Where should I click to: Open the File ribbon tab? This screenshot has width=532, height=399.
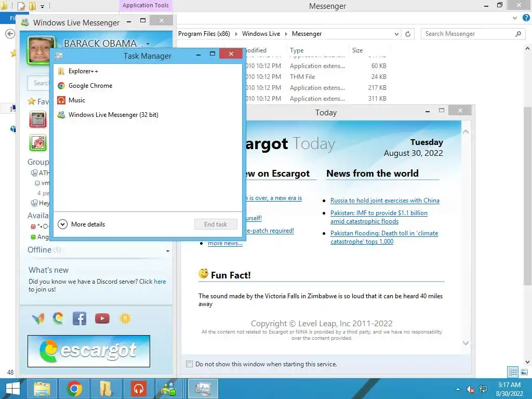pos(8,18)
